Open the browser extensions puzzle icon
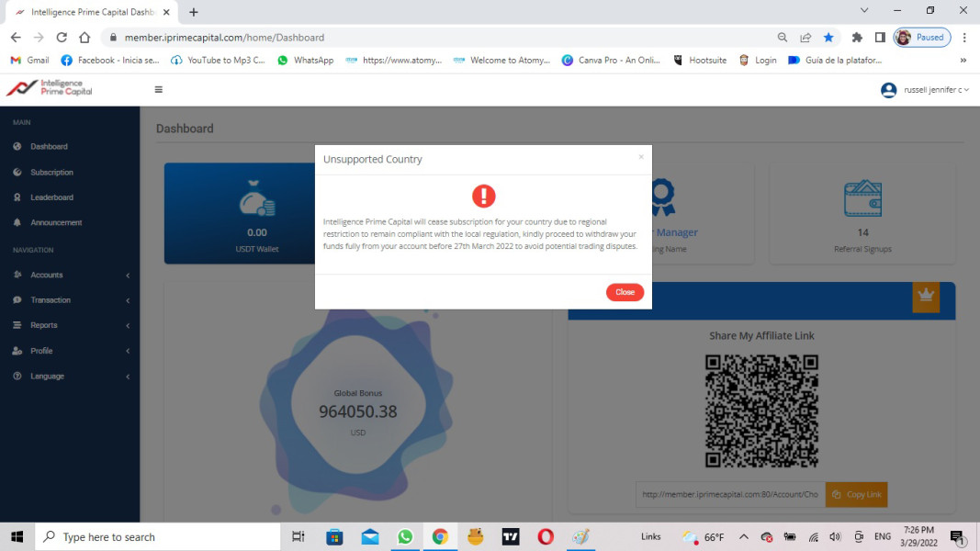The width and height of the screenshot is (980, 551). pyautogui.click(x=857, y=38)
